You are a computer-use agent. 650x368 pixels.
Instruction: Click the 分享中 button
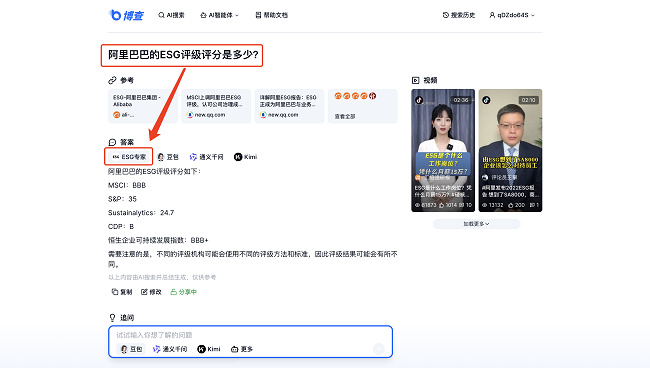click(x=183, y=292)
